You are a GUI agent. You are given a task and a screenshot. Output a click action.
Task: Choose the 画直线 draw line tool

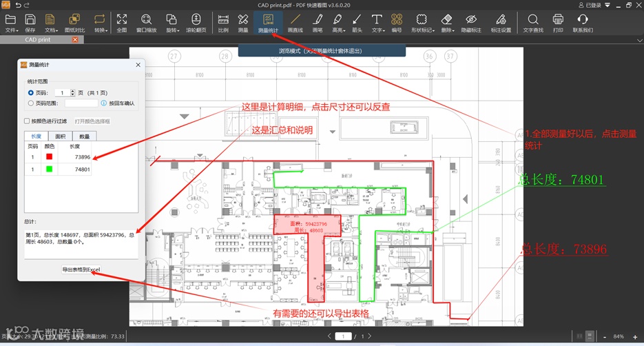[295, 23]
